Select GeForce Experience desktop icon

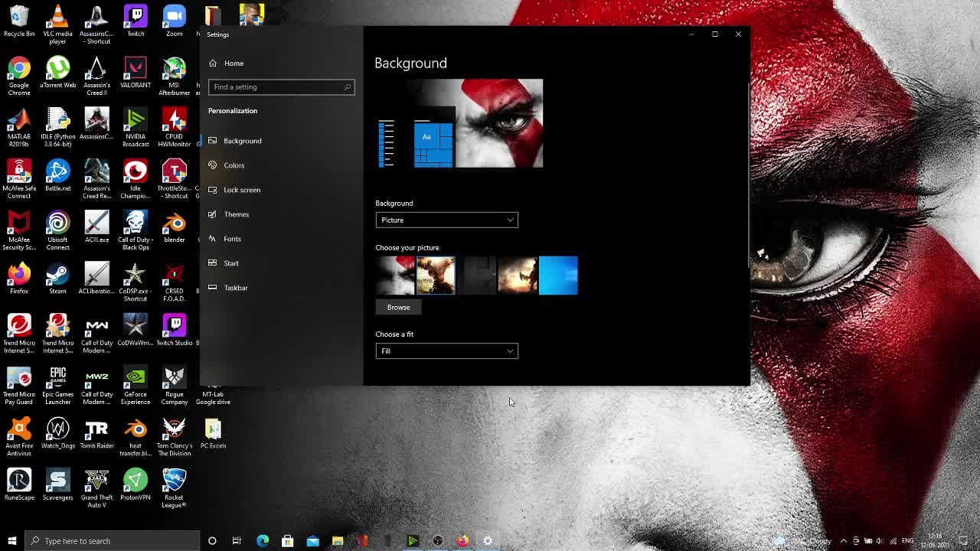136,386
